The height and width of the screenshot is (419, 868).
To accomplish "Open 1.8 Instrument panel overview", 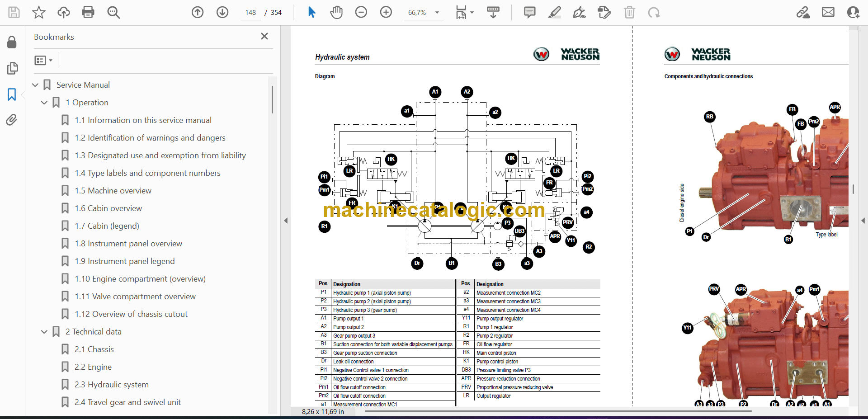I will pos(128,244).
